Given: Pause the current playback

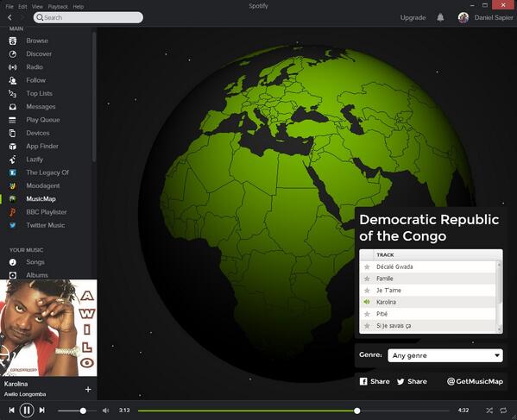Looking at the screenshot, I should point(27,411).
